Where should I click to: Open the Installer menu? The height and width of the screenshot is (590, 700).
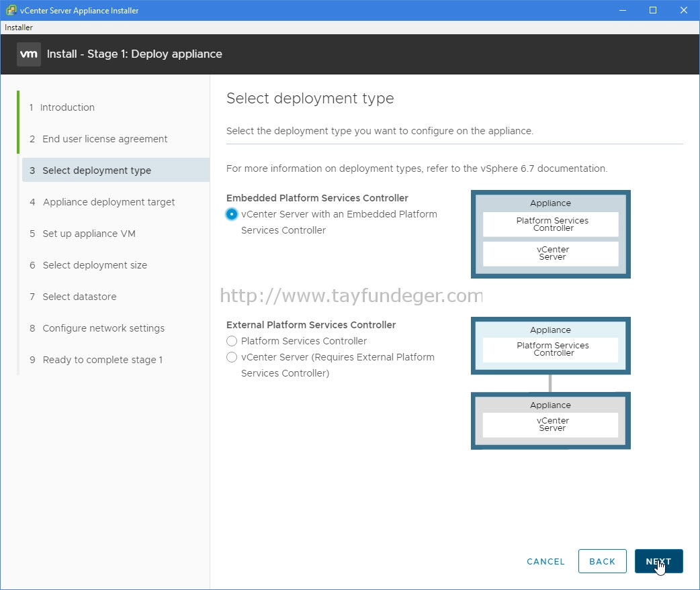[18, 28]
